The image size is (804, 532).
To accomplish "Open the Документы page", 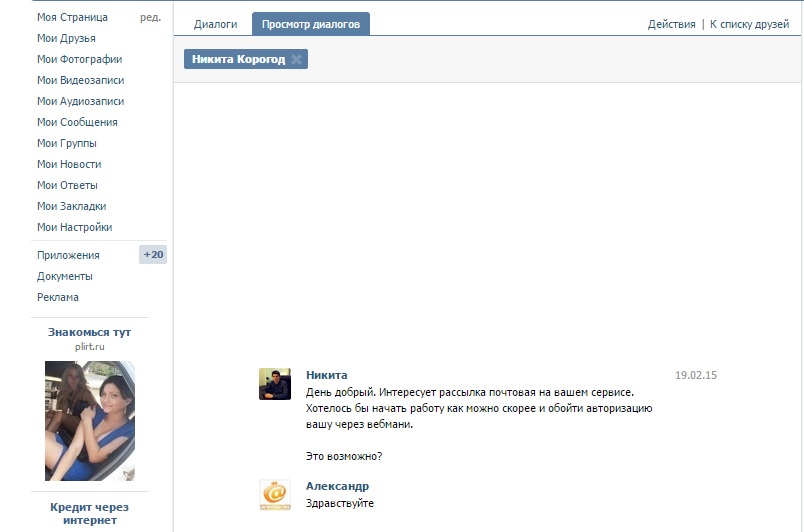I will [65, 276].
